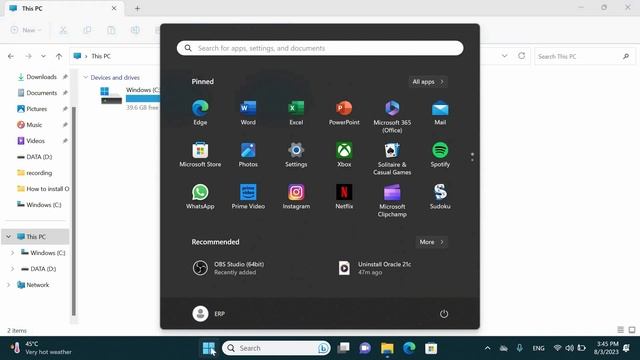Open Microsoft Clipchamp
Viewport: 640px width, 360px height.
click(x=392, y=201)
